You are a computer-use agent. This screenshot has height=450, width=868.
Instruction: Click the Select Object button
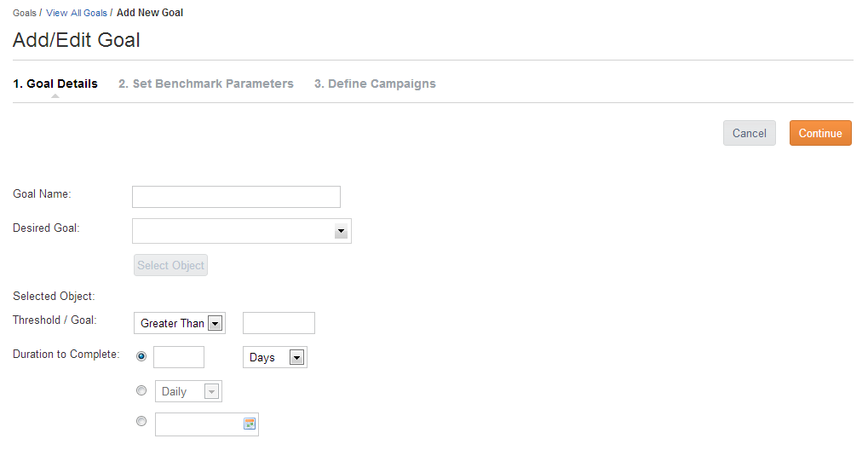point(170,265)
